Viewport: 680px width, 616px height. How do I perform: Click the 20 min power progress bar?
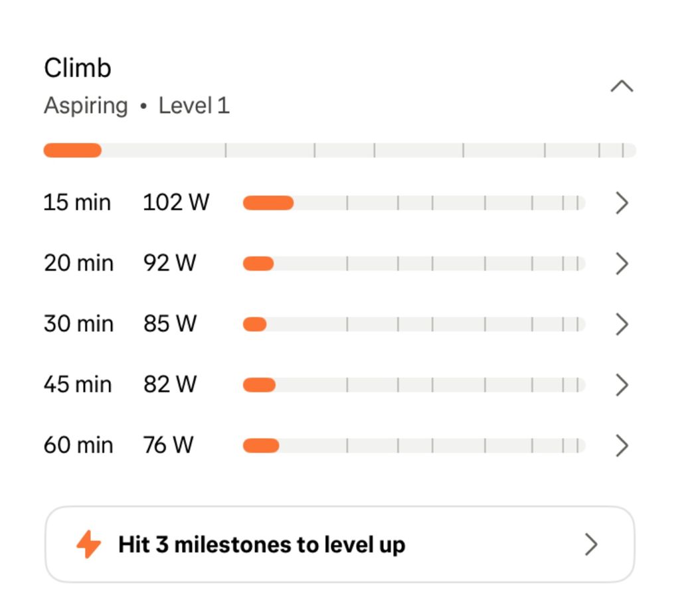point(414,264)
